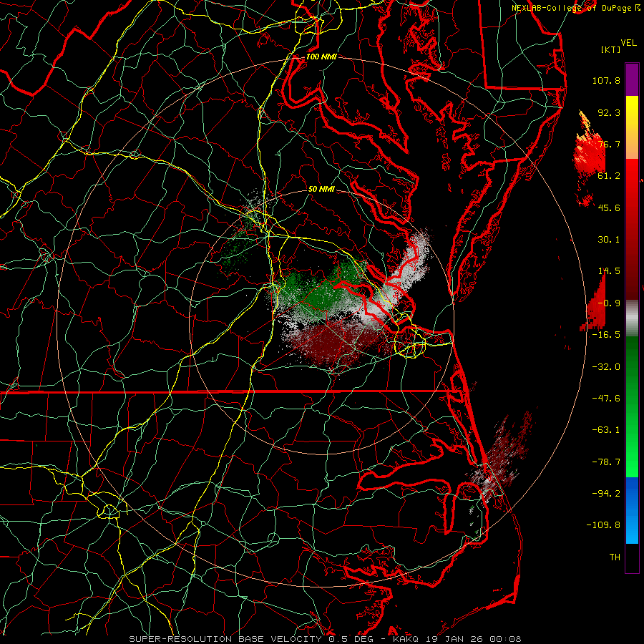Viewport: 644px width, 644px height.
Task: Select the -78.7 scale value
Action: coord(606,462)
